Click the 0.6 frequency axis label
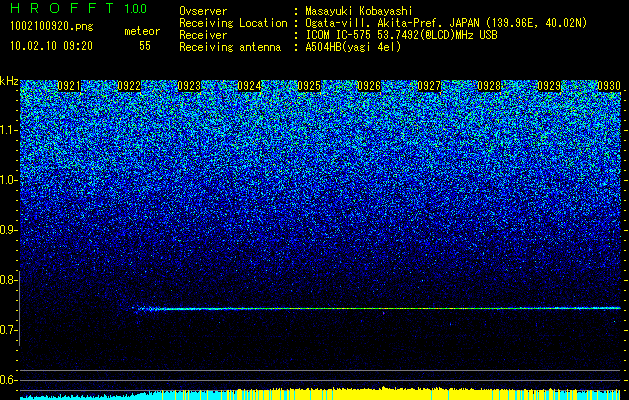The width and height of the screenshot is (629, 400). (x=8, y=380)
